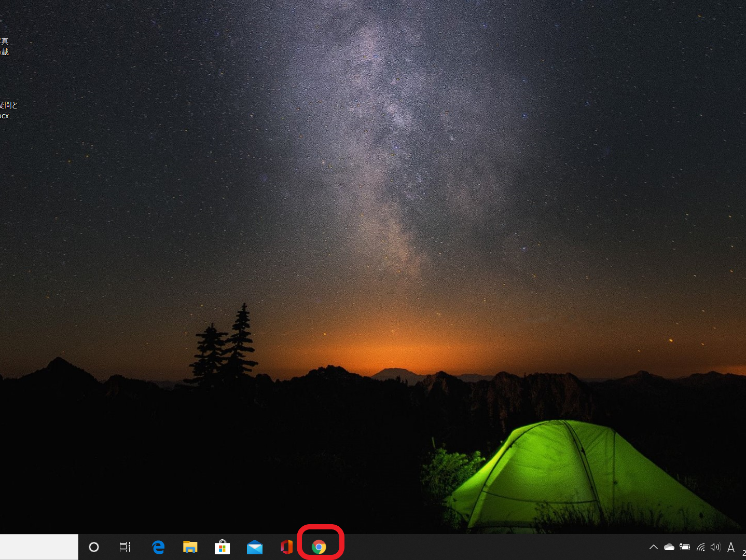Click in the taskbar search box
Image resolution: width=746 pixels, height=560 pixels.
39,547
